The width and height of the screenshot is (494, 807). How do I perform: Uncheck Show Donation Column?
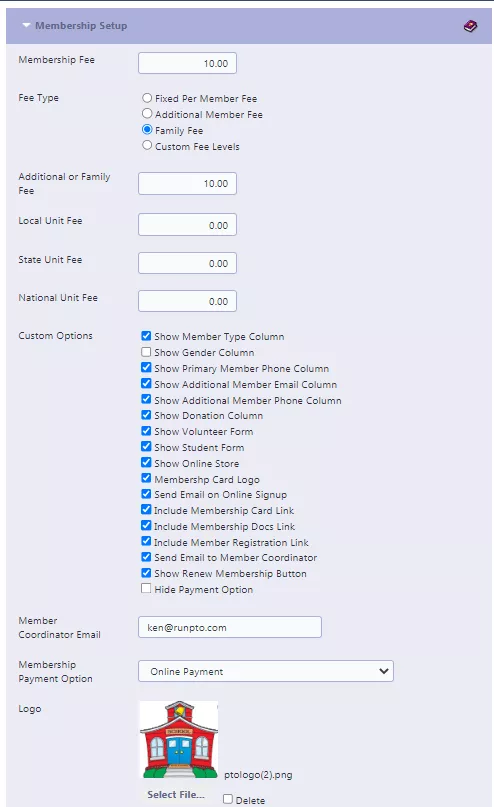146,415
